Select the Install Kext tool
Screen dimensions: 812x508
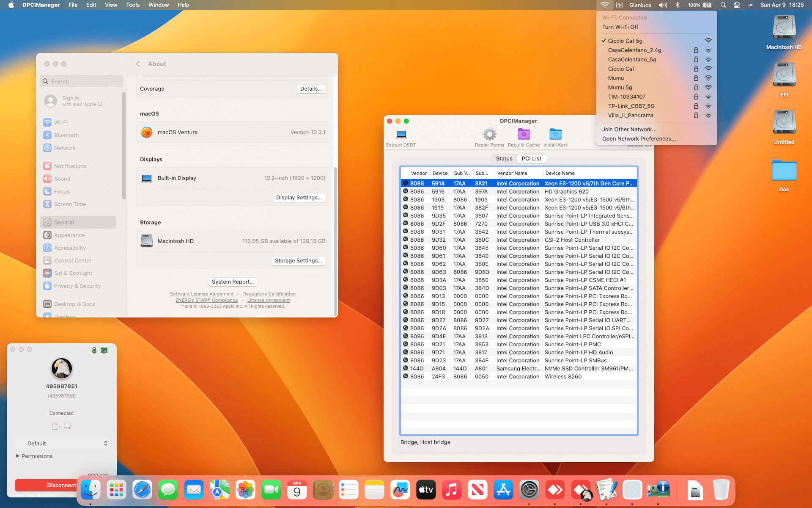[x=555, y=135]
